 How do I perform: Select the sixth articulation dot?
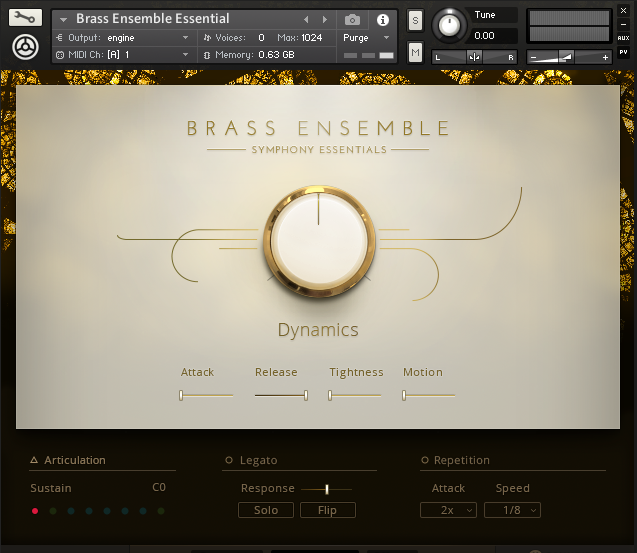(125, 511)
